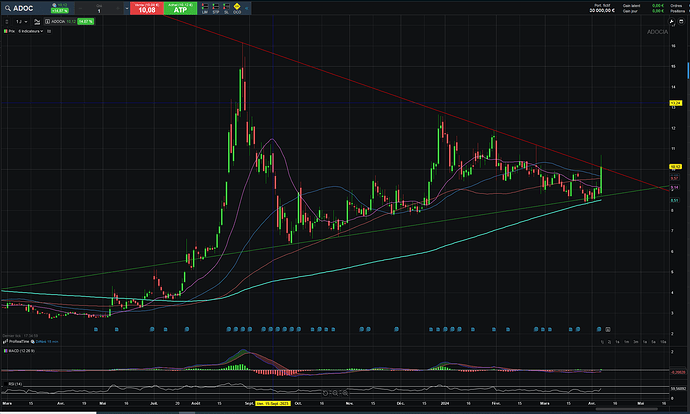Toggle the MACD (12 26 9) indicator label

click(x=19, y=351)
